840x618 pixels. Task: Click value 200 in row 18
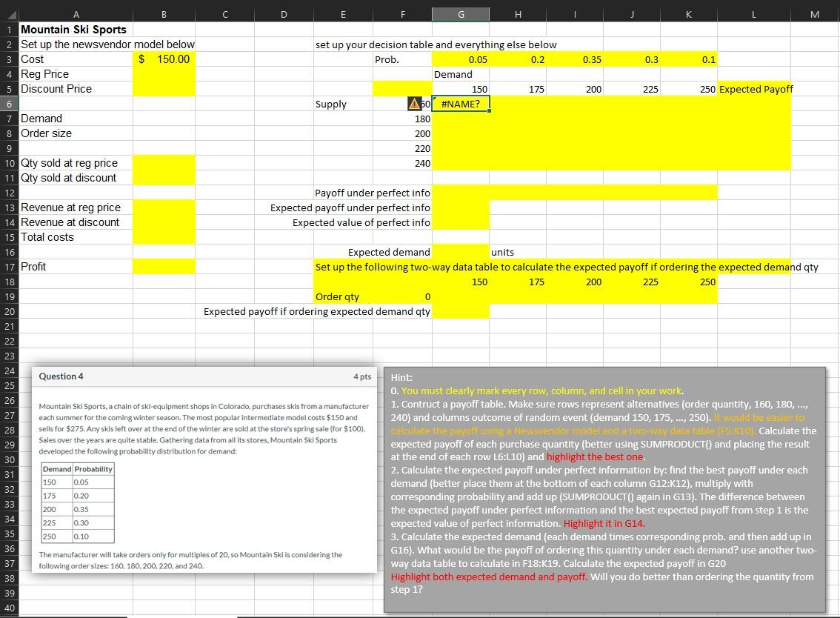(575, 282)
